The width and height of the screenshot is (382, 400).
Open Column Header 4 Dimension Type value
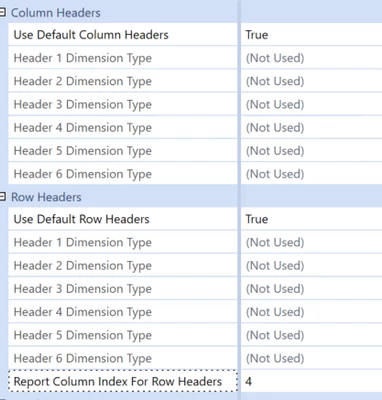pos(312,128)
